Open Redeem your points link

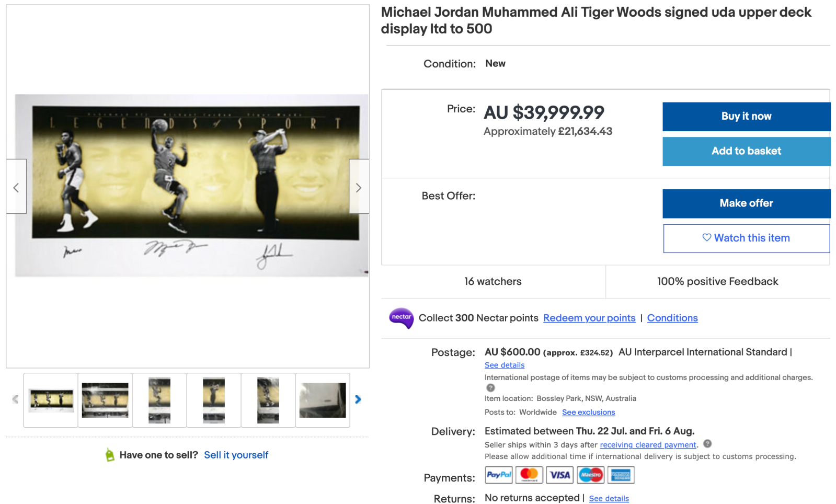click(589, 318)
